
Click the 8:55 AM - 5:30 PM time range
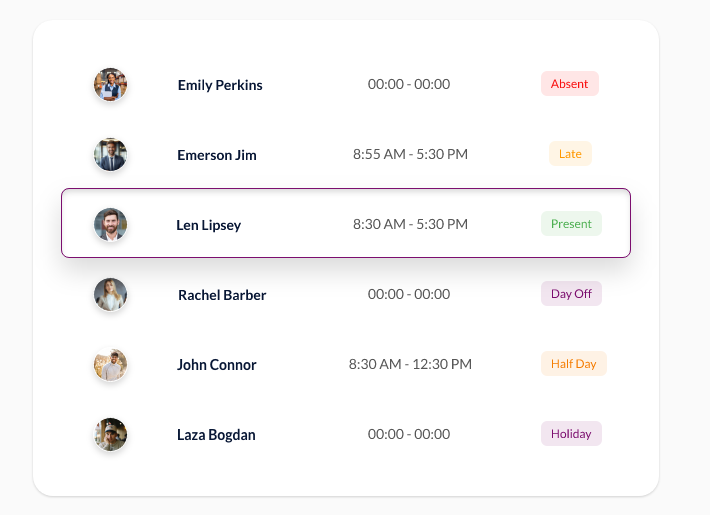[x=410, y=154]
